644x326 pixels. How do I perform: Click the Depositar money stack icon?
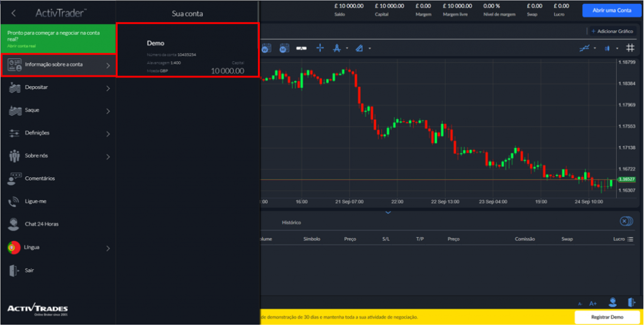15,87
